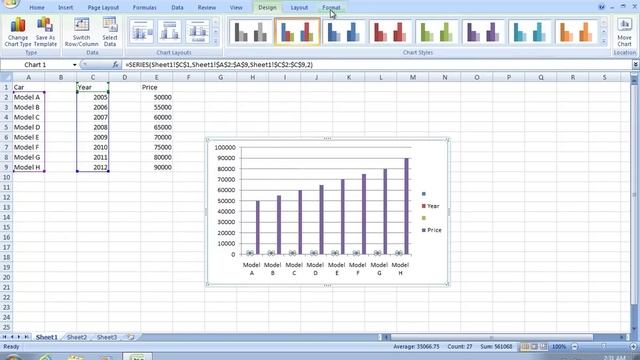
Task: Open the Home tab
Action: (37, 7)
